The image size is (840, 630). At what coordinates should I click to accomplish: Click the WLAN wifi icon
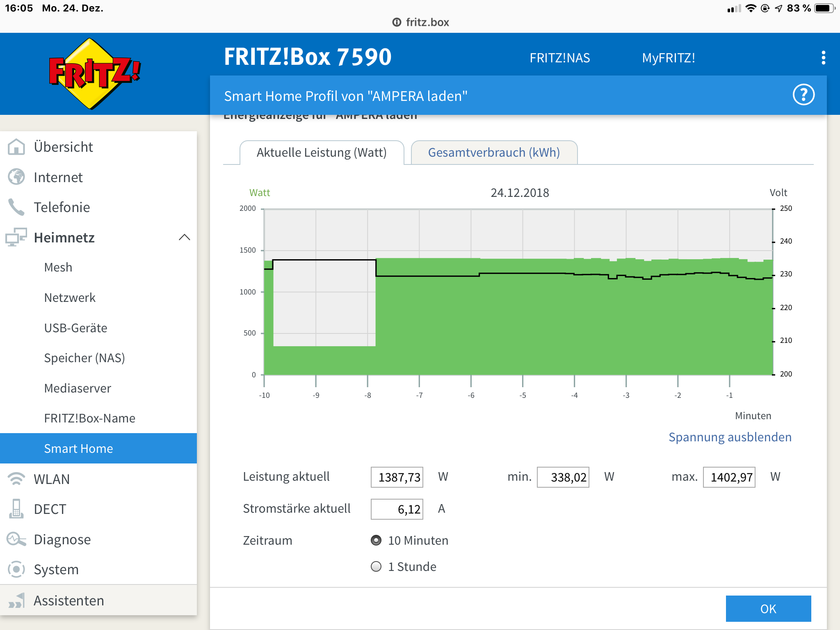coord(16,479)
